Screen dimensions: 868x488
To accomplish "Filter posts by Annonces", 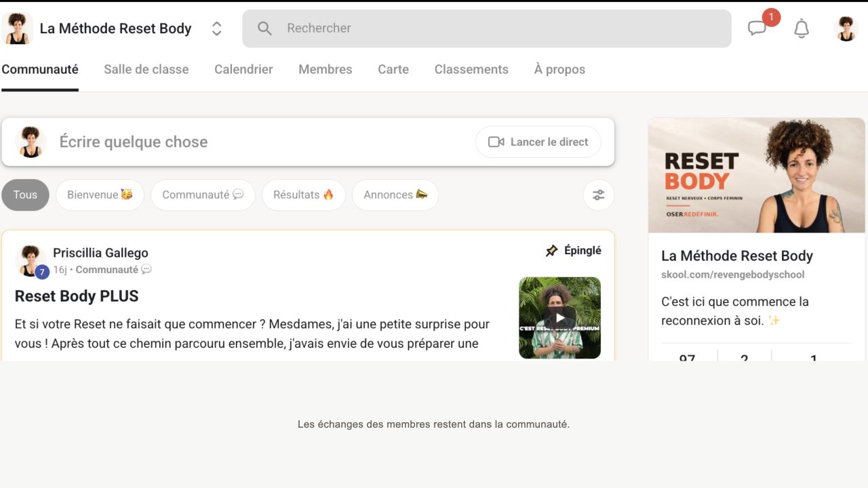I will tap(395, 195).
